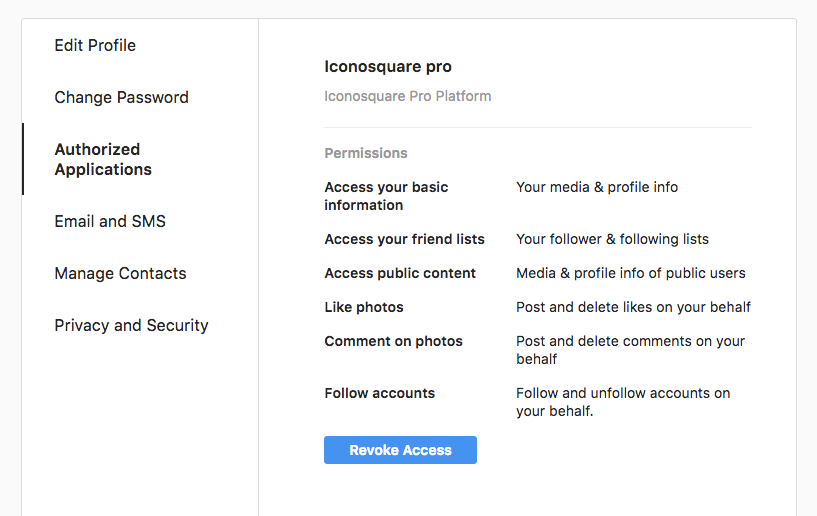The image size is (817, 516).
Task: Click the Access public content label
Action: coord(400,273)
